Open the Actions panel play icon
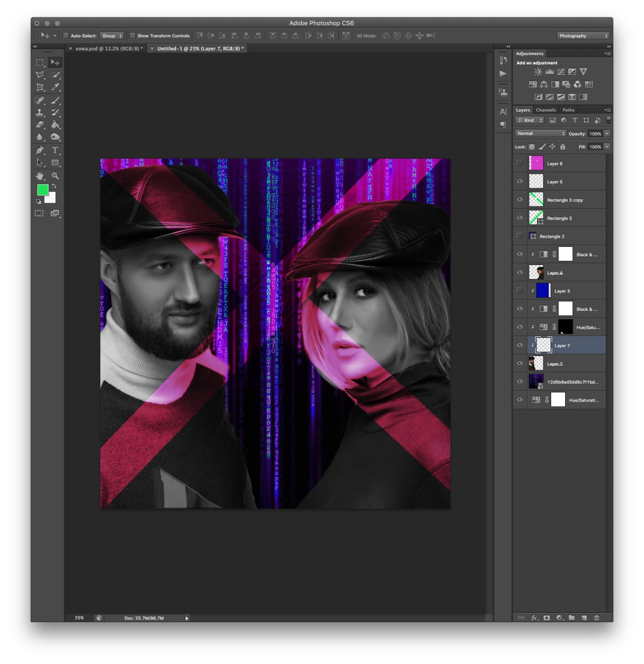 click(x=503, y=74)
